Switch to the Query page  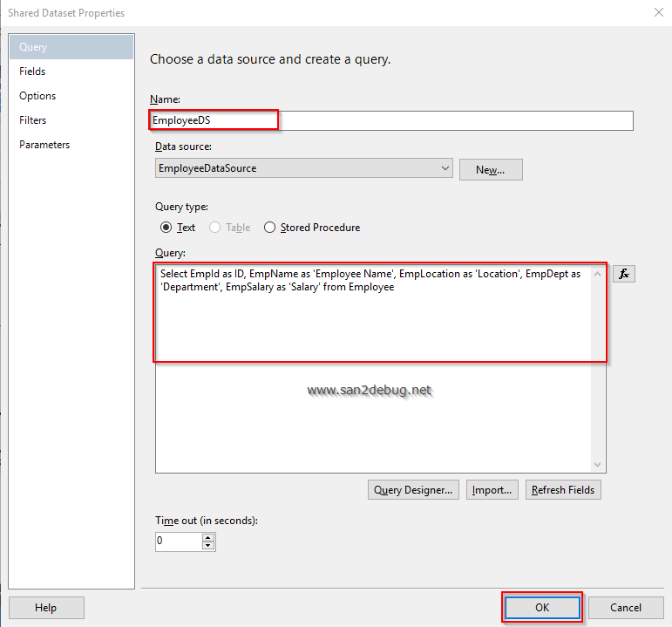(33, 47)
